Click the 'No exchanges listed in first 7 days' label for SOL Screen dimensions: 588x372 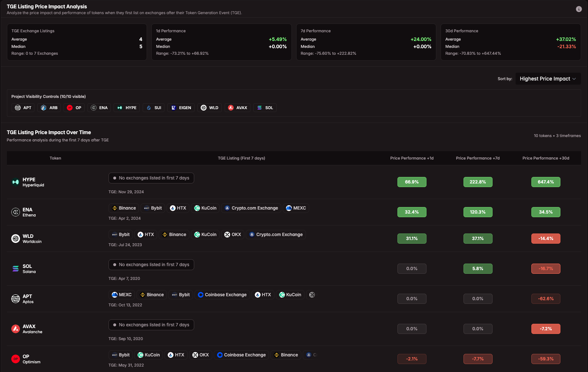151,265
